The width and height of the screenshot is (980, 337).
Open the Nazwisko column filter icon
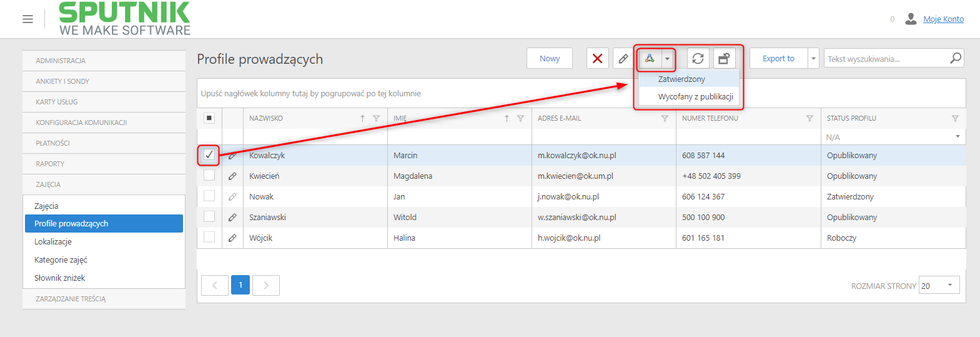coord(376,118)
